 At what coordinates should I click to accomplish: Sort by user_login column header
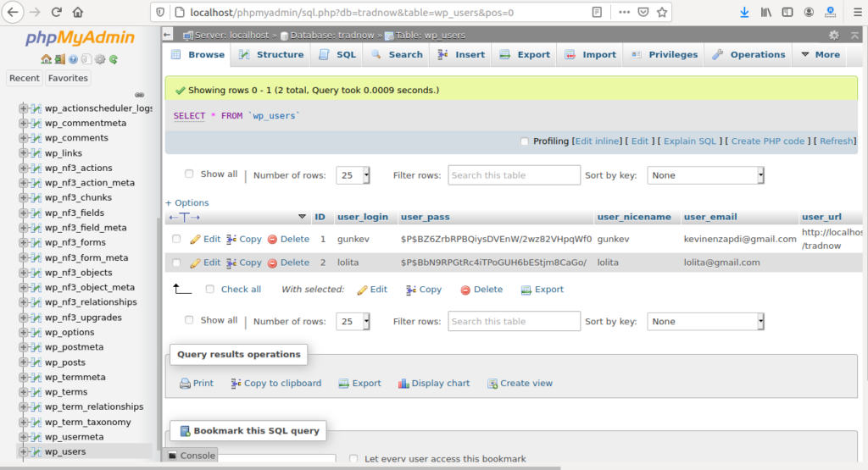click(x=363, y=217)
